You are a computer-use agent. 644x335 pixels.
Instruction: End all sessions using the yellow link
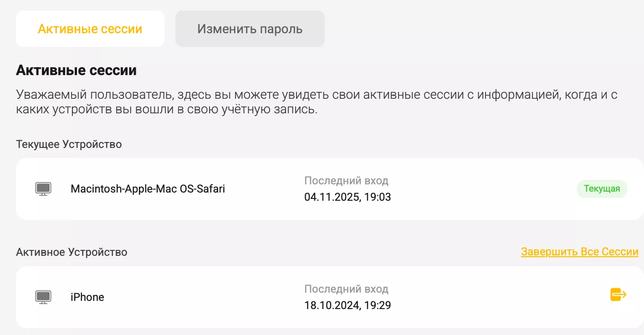click(x=580, y=251)
